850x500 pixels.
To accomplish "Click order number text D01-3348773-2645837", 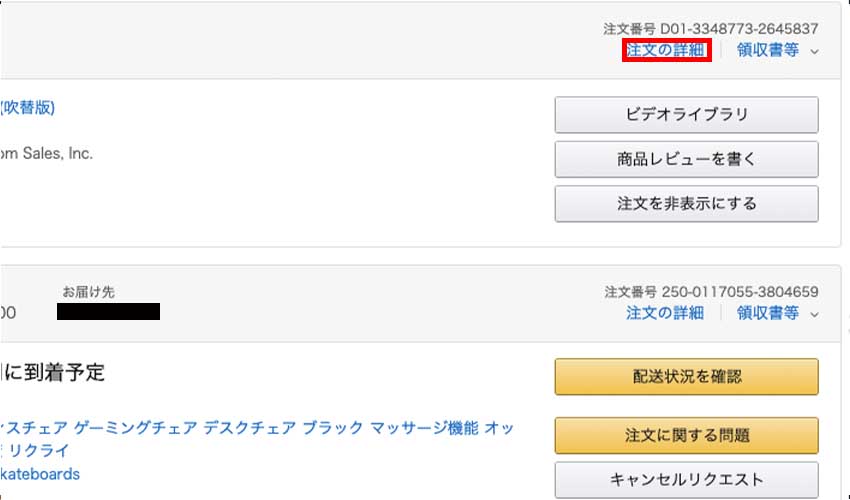I will tap(711, 29).
